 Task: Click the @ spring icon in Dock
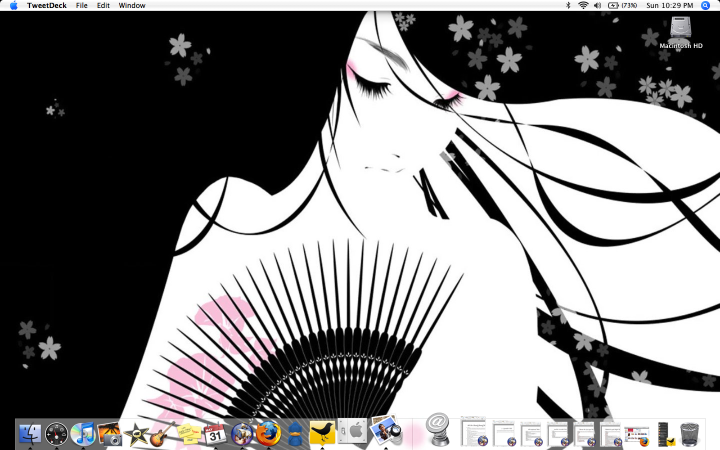(437, 429)
